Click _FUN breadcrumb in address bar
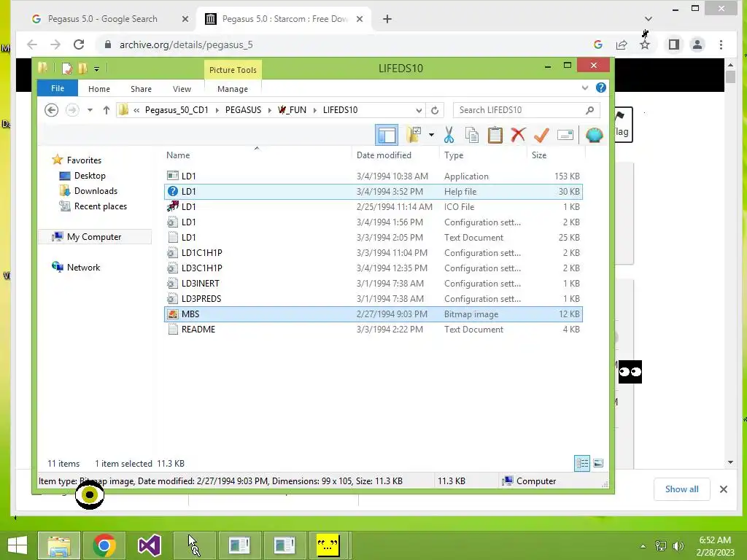Image resolution: width=747 pixels, height=560 pixels. pyautogui.click(x=292, y=110)
